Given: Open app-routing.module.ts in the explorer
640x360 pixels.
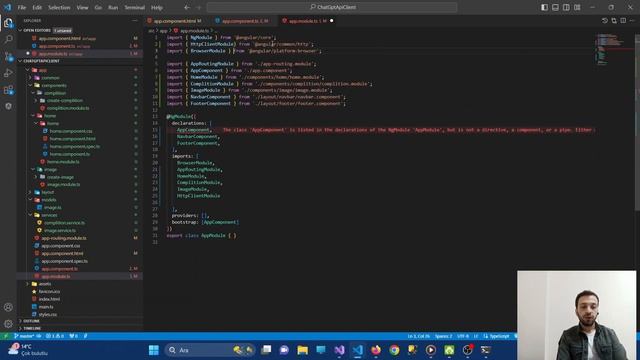Looking at the screenshot, I should 64,238.
